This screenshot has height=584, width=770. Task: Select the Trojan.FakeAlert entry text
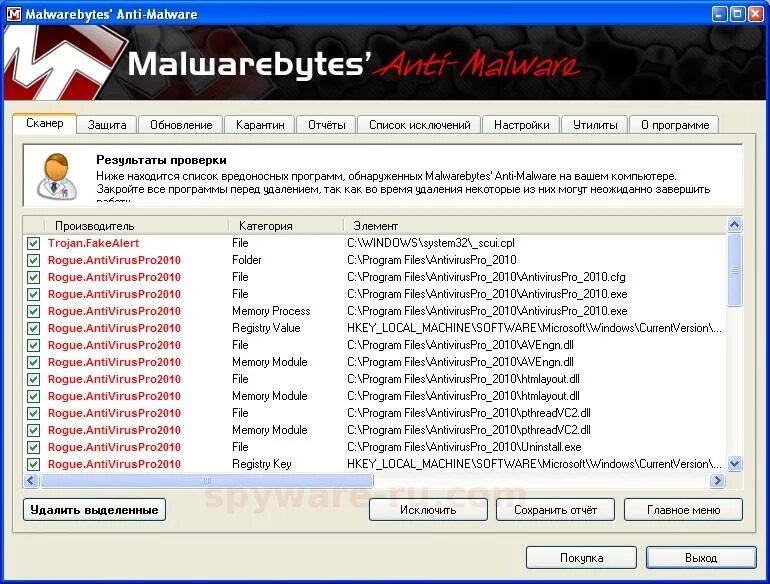(93, 243)
